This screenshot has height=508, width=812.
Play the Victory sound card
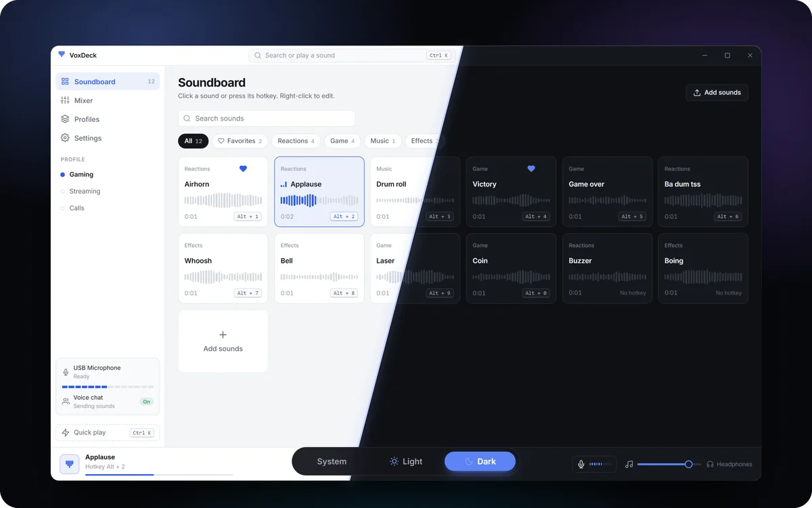click(x=511, y=192)
